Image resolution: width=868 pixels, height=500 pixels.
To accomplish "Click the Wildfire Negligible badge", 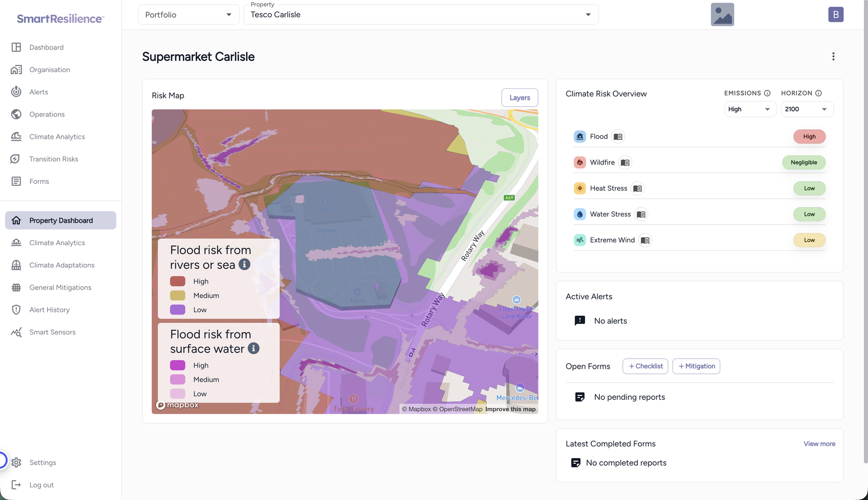I will [x=804, y=162].
